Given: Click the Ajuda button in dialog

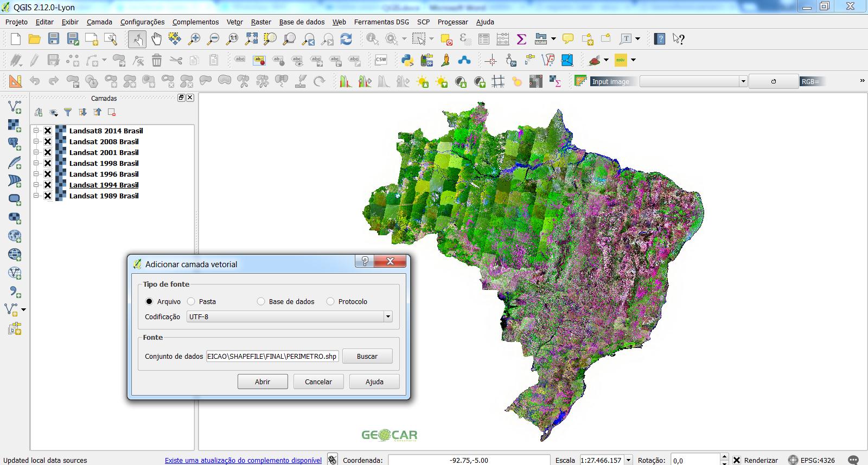Looking at the screenshot, I should pyautogui.click(x=374, y=382).
